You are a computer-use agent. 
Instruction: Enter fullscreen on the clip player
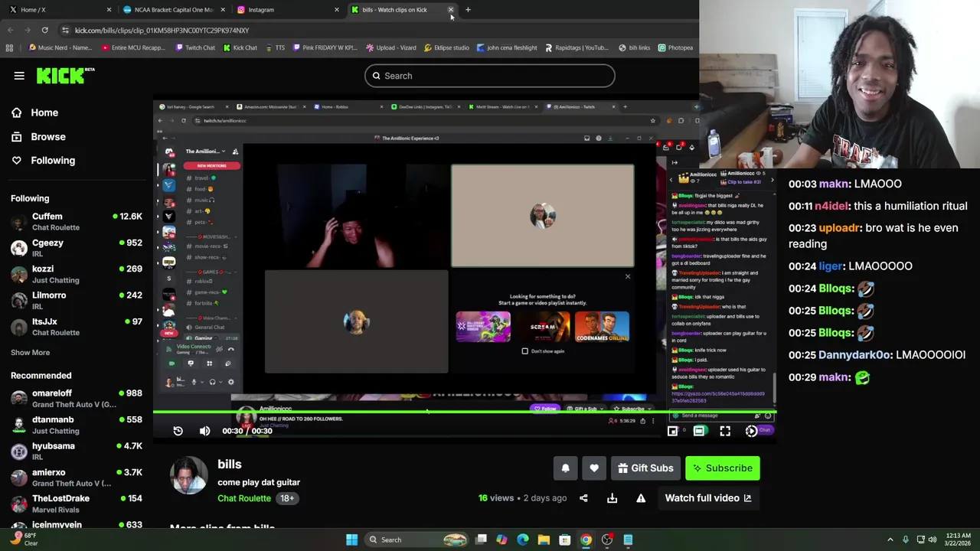point(725,431)
